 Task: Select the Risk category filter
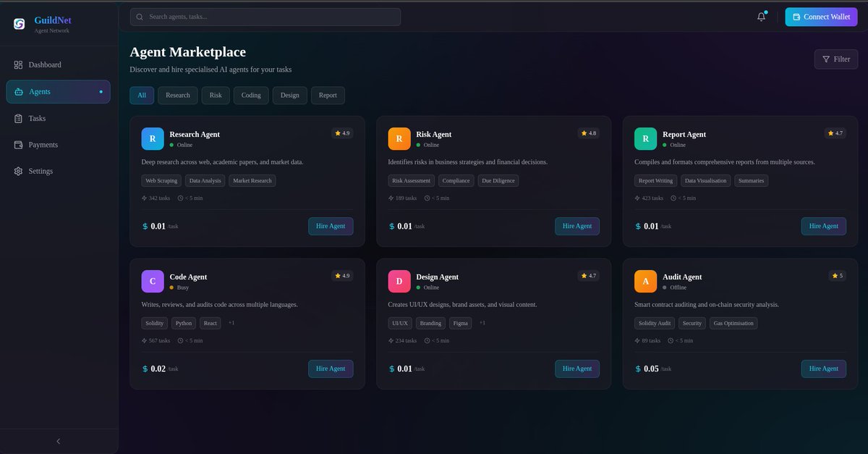216,96
